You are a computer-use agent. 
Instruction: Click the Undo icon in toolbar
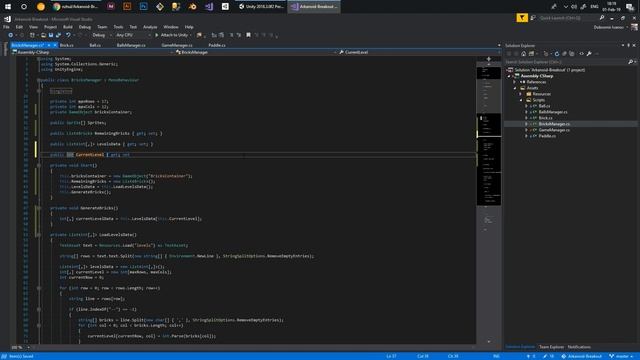(68, 36)
